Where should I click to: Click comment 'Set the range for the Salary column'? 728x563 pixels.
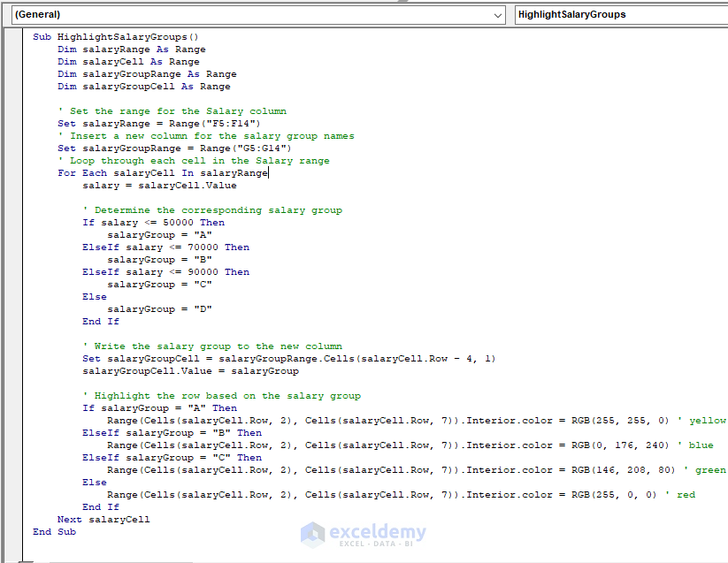[x=172, y=111]
